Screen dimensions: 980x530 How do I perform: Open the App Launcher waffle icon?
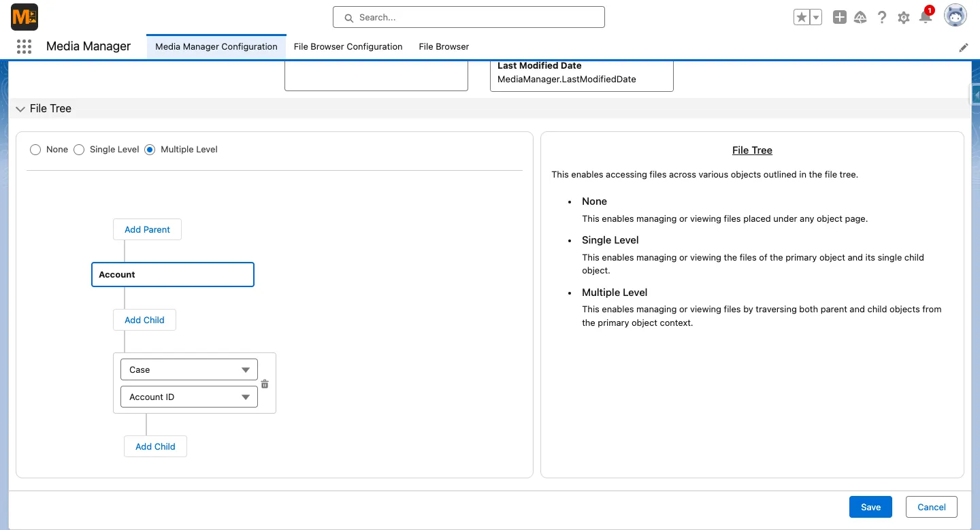coord(24,46)
